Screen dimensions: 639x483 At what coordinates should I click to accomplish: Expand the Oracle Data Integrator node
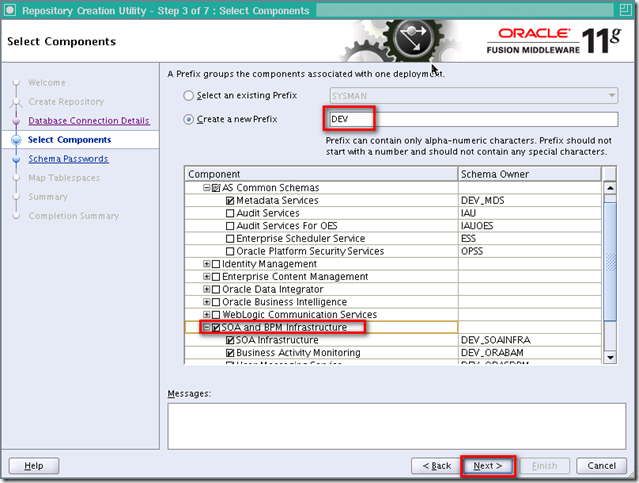click(x=207, y=289)
